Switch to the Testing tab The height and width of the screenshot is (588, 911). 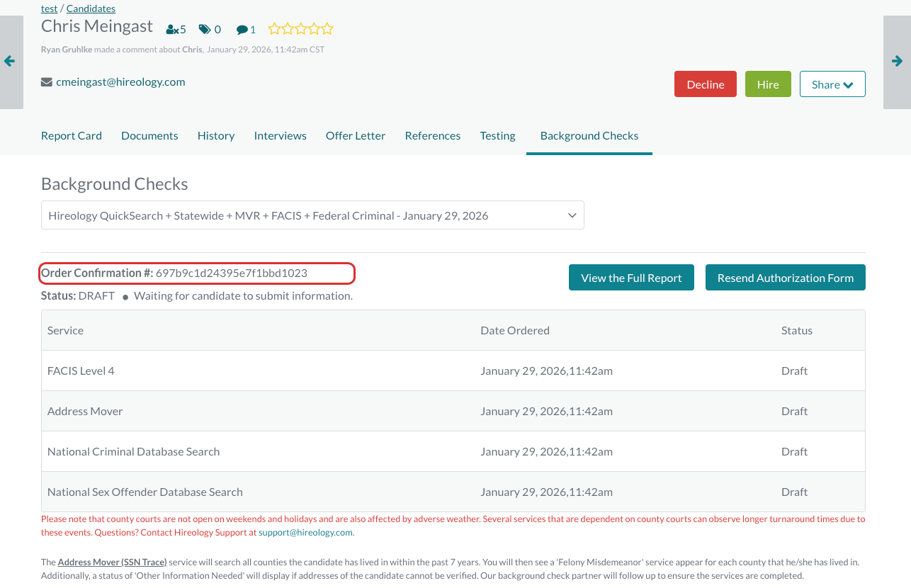(498, 135)
